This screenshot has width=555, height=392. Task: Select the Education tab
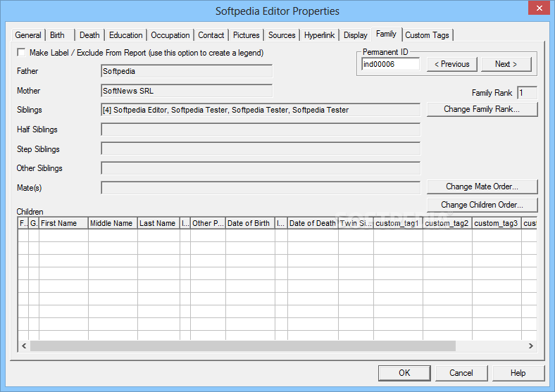pyautogui.click(x=125, y=35)
